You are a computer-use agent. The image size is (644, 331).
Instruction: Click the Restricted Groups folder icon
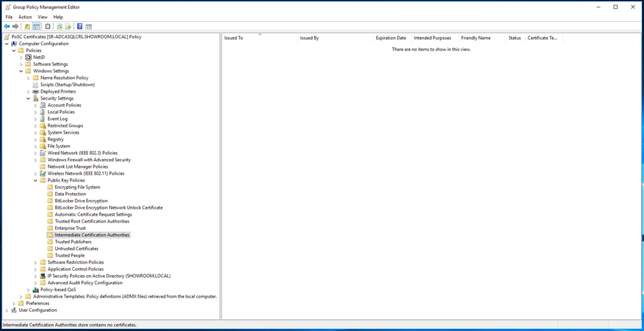coord(43,126)
